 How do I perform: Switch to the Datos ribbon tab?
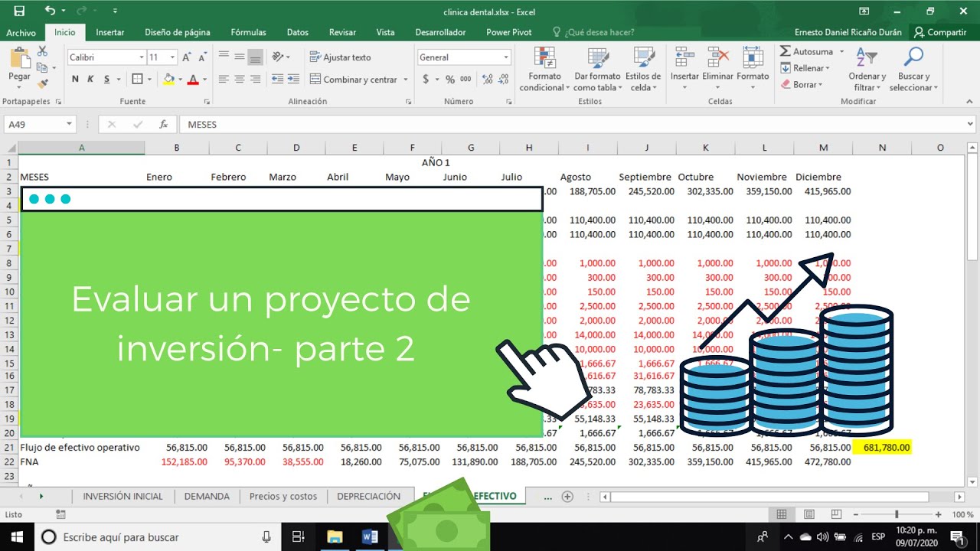pos(298,32)
